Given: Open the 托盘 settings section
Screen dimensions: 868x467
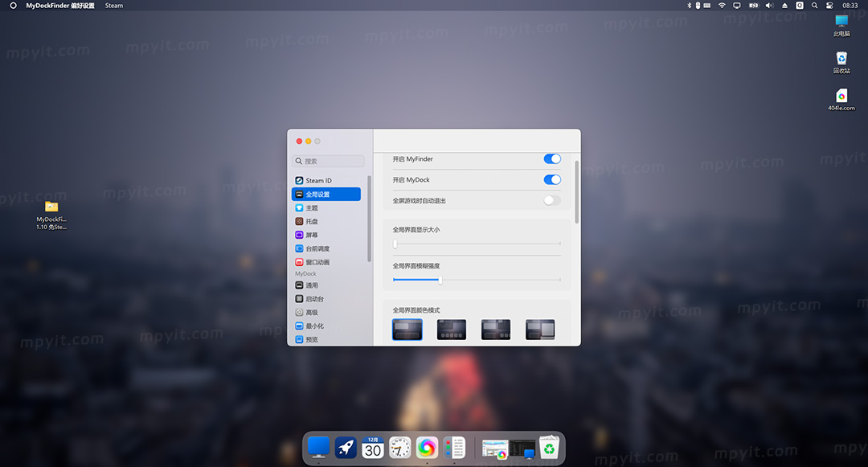Looking at the screenshot, I should point(326,221).
